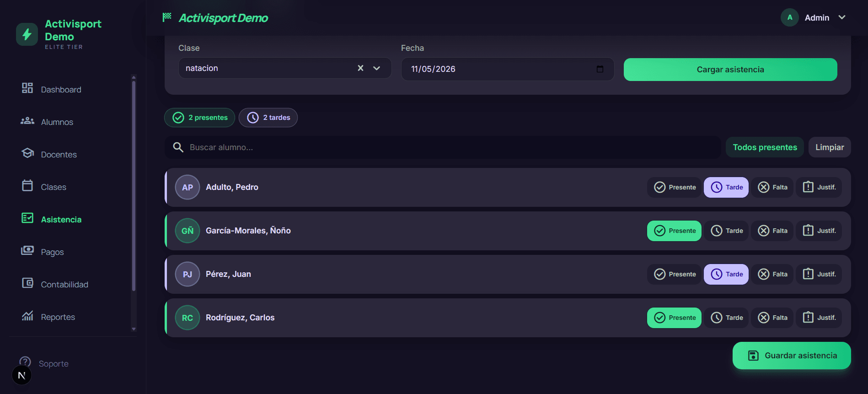The width and height of the screenshot is (868, 394).
Task: Click the name Pérez, Juan
Action: pos(228,274)
